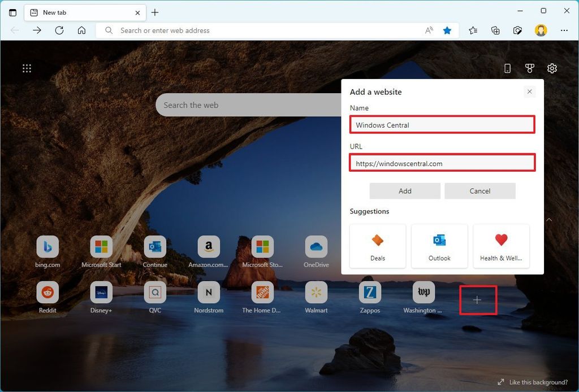579x392 pixels.
Task: Collapse the shortcuts with the chevron
Action: click(549, 220)
